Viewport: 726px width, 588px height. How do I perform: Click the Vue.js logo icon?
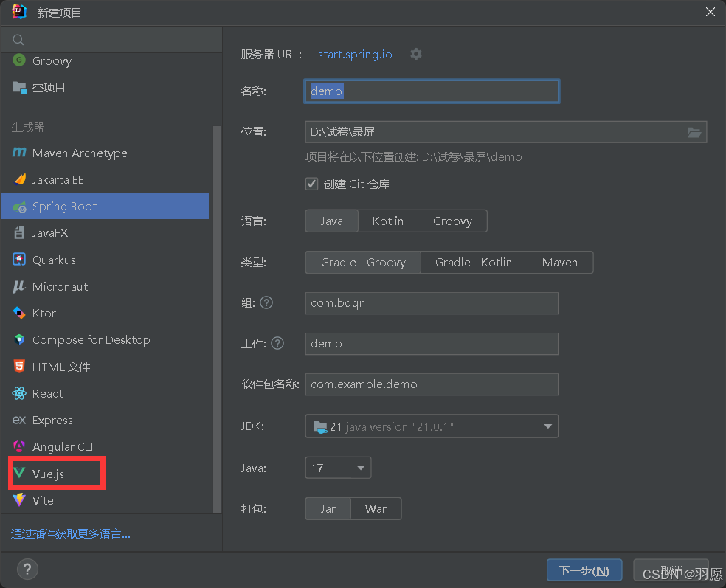[19, 473]
